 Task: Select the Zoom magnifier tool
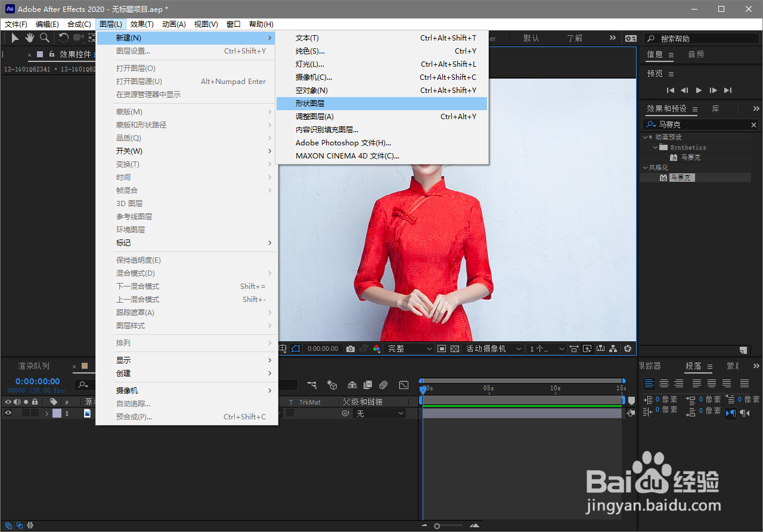(45, 38)
